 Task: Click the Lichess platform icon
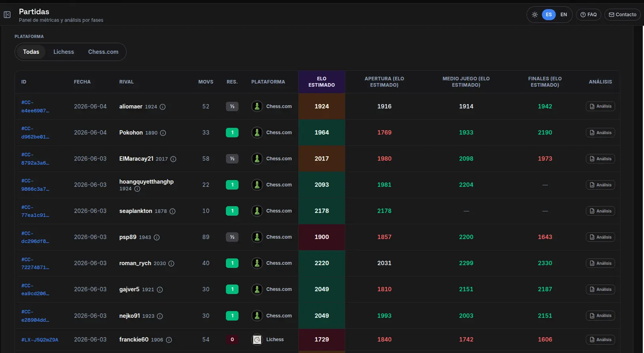click(257, 340)
